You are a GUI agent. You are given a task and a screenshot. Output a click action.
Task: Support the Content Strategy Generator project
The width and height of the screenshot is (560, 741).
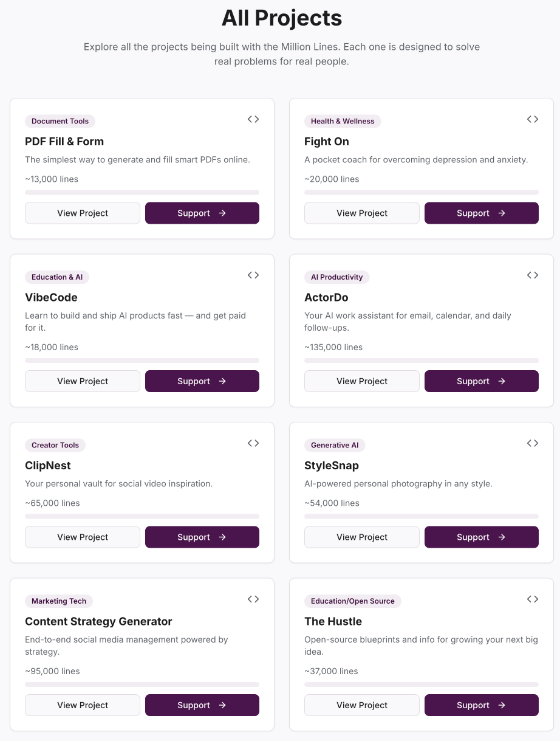pos(202,705)
